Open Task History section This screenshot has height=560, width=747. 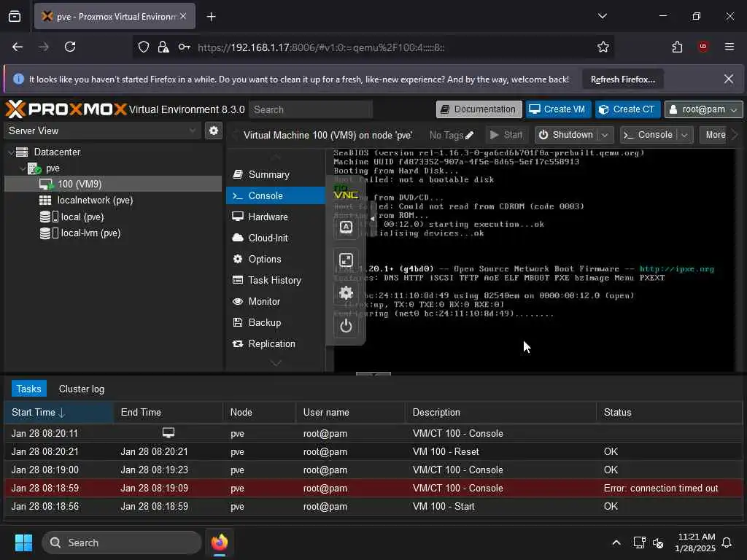(x=275, y=281)
